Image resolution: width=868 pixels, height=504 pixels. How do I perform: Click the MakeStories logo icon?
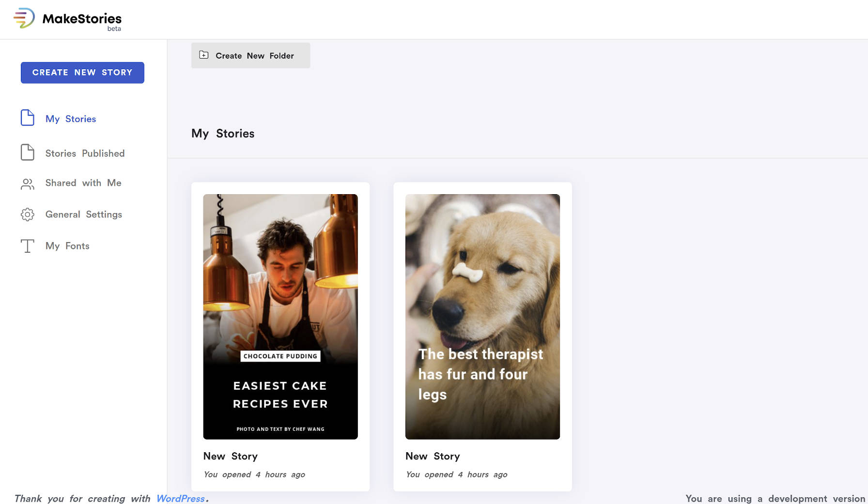pos(24,18)
